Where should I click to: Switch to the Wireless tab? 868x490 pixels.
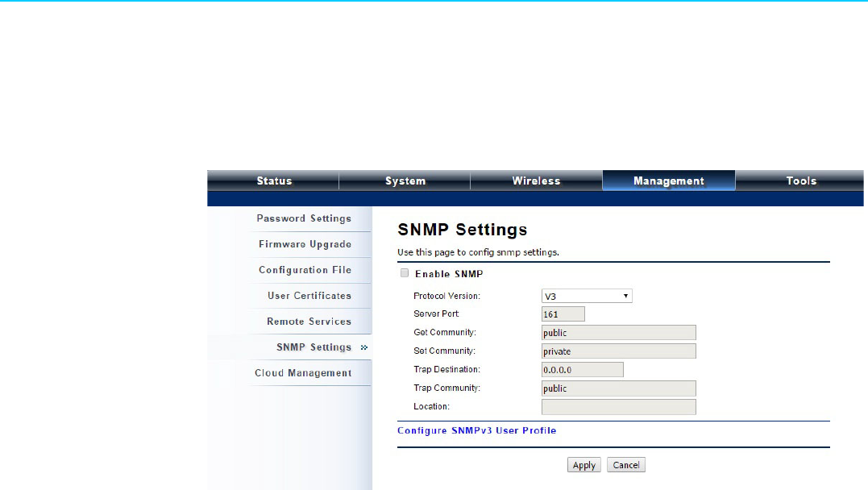(536, 181)
